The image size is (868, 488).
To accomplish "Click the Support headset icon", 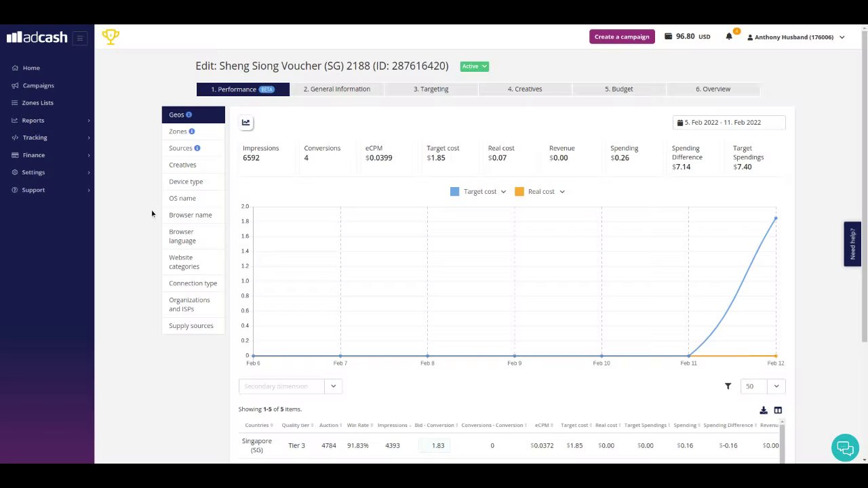I will coord(15,190).
